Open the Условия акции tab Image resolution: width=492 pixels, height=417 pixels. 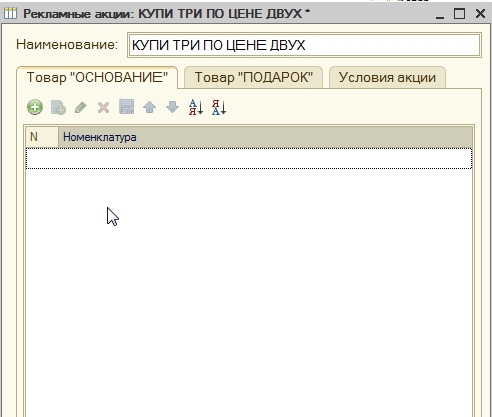coord(387,77)
